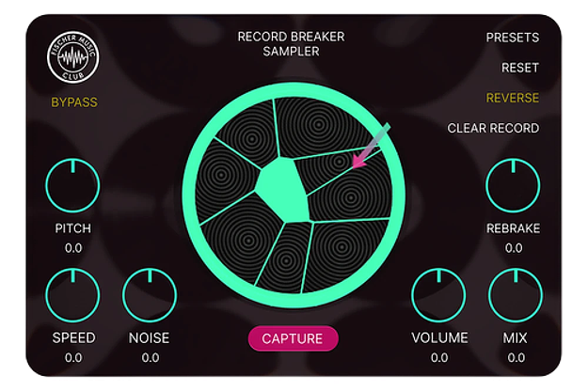Click the RECORD BREAKER SAMPLER title
Image resolution: width=588 pixels, height=391 pixels.
291,44
